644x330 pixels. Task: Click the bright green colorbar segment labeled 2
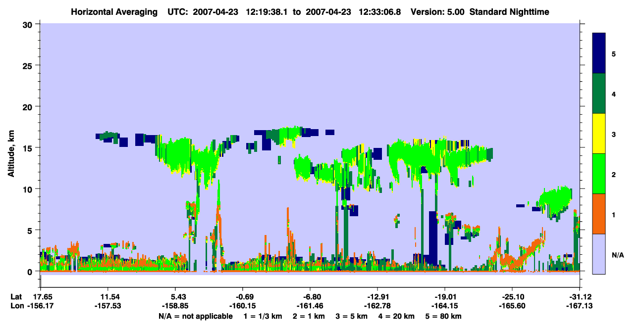[599, 174]
